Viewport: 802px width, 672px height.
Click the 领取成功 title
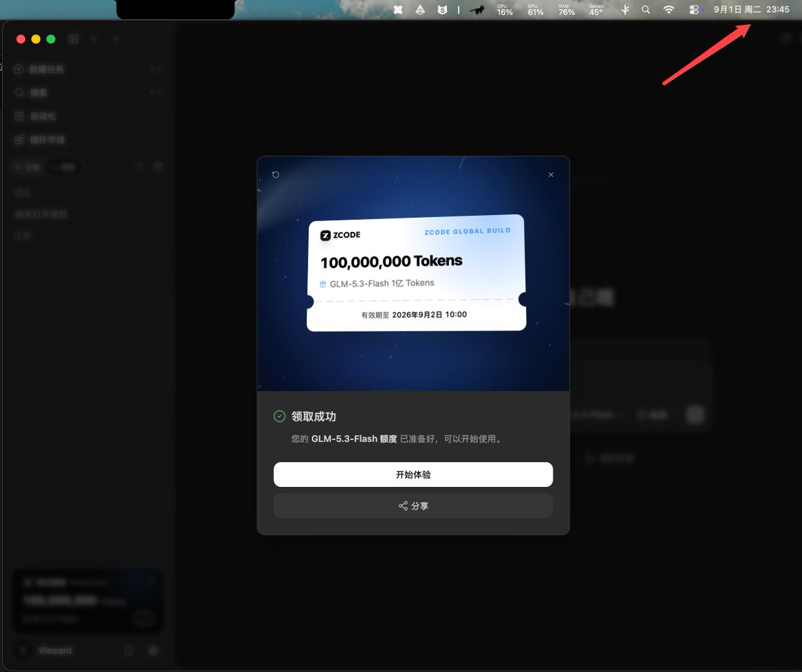313,416
